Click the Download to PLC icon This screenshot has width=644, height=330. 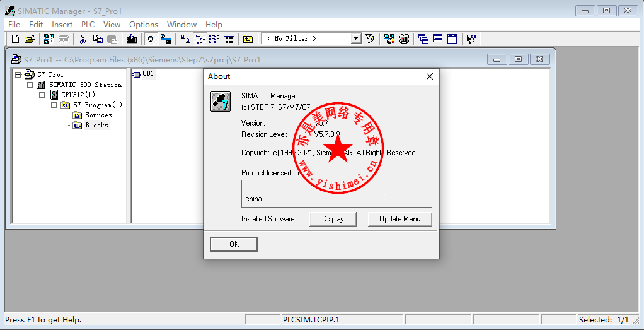click(132, 39)
